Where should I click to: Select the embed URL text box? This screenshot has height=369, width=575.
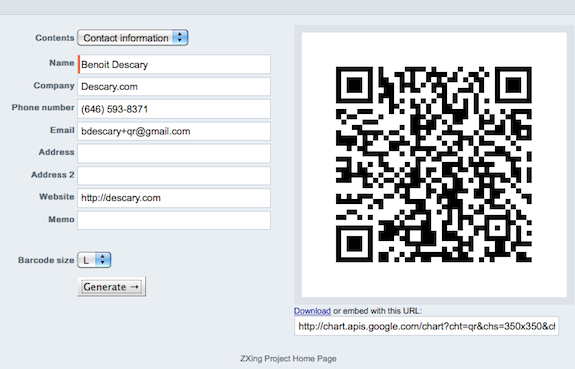426,326
